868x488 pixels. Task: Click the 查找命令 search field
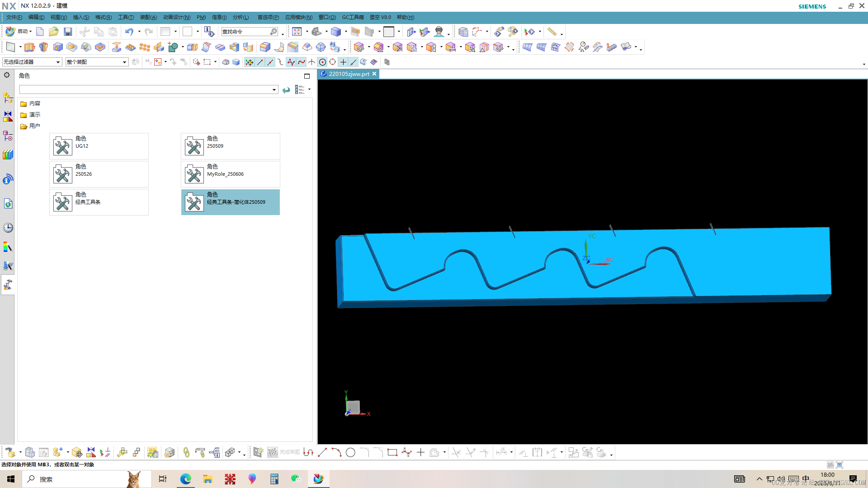point(246,32)
